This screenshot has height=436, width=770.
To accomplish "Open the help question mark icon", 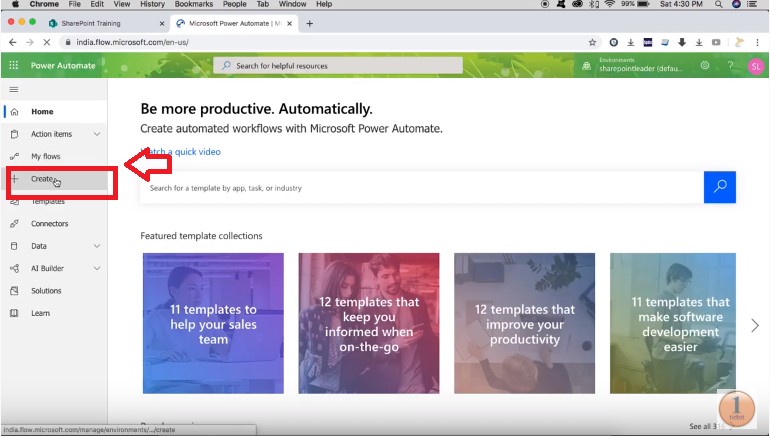I will [x=728, y=66].
